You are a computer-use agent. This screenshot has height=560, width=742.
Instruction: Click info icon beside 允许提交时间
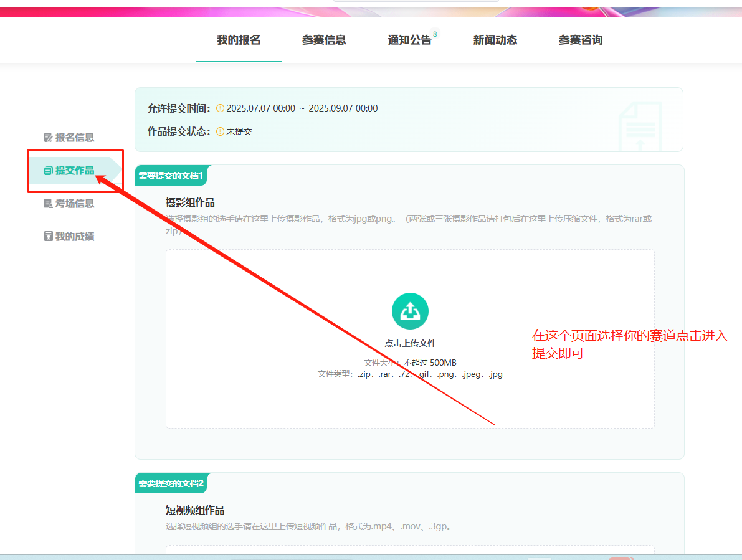pyautogui.click(x=220, y=108)
